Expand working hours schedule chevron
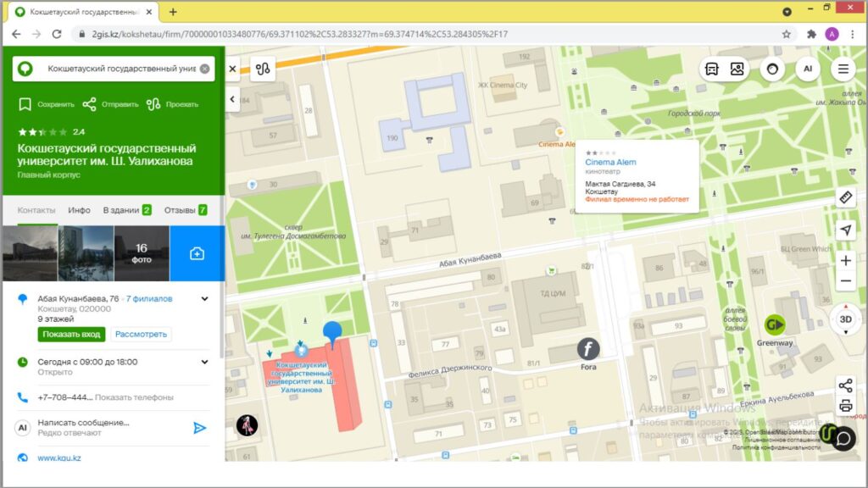Screen dimensions: 868x488 204,362
